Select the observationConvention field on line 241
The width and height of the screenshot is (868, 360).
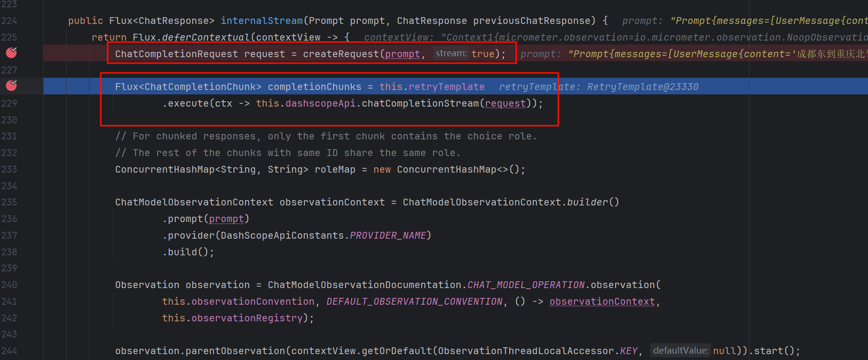253,301
